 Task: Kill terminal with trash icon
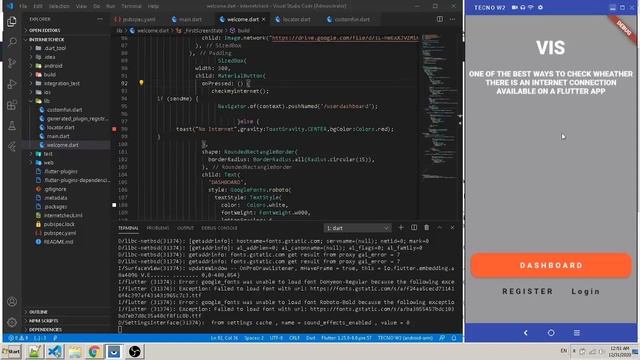point(427,228)
